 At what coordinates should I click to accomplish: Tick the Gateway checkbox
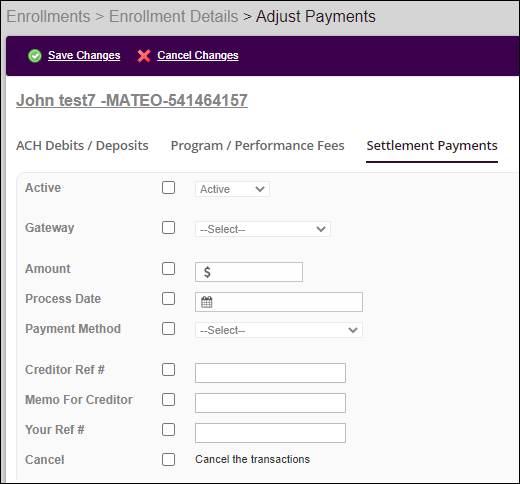coord(168,228)
